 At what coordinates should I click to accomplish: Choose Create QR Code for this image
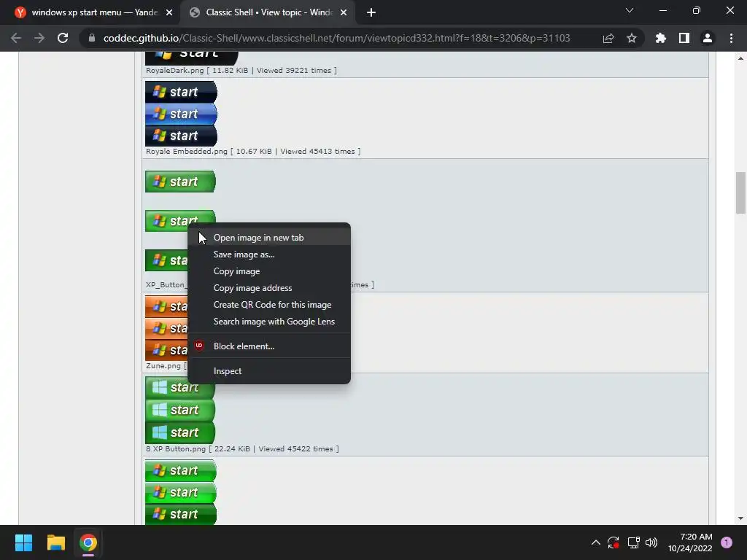269,305
